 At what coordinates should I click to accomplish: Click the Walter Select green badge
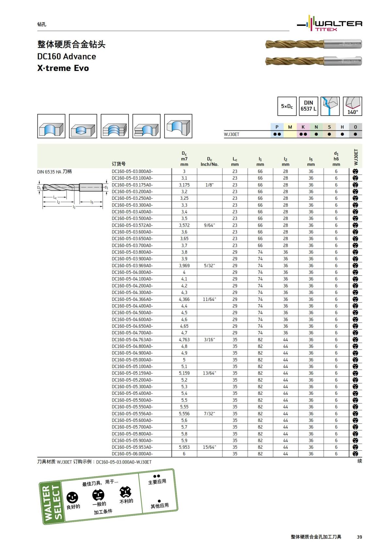point(52,503)
